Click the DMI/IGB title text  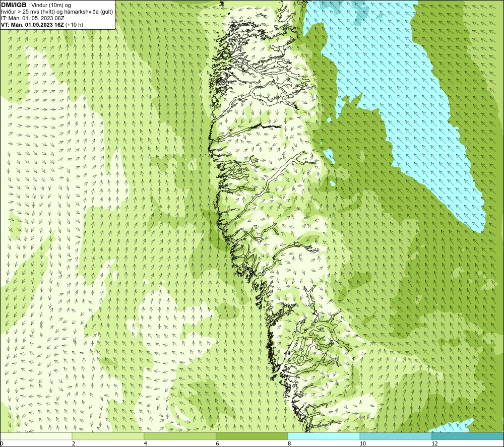(x=14, y=5)
